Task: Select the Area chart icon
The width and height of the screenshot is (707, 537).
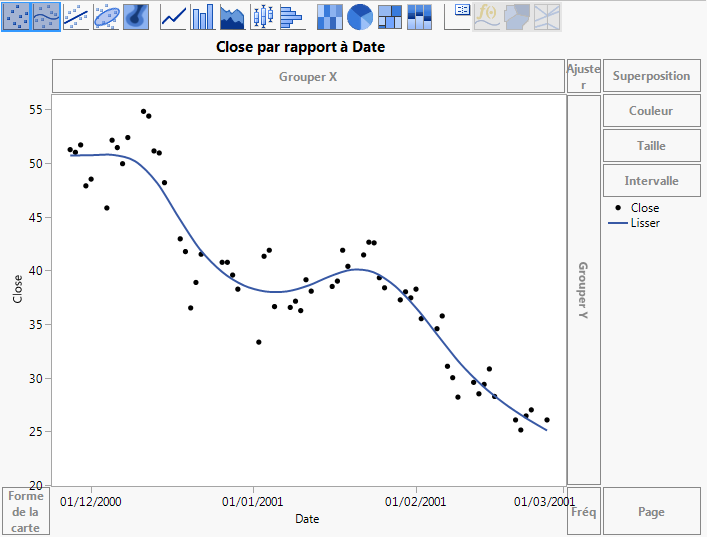Action: [x=233, y=17]
